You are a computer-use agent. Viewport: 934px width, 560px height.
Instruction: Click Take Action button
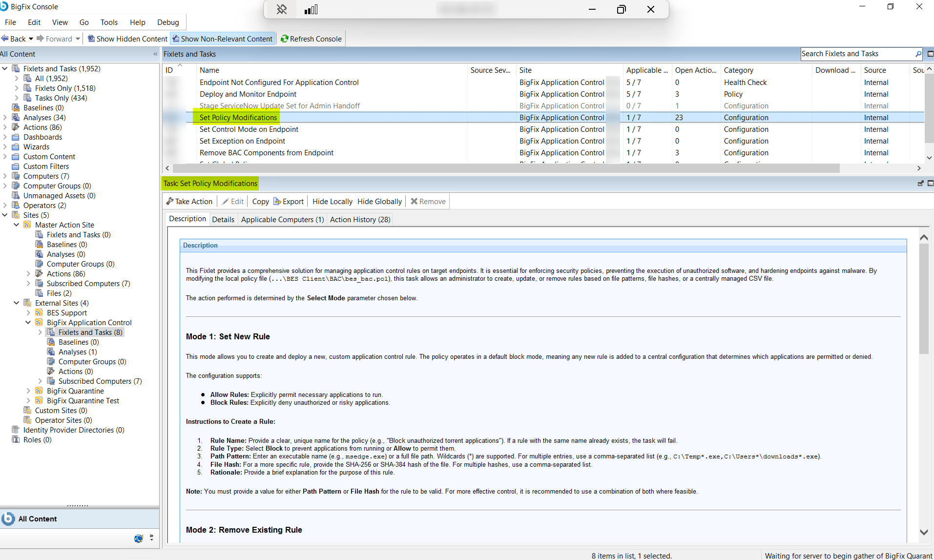pos(189,201)
